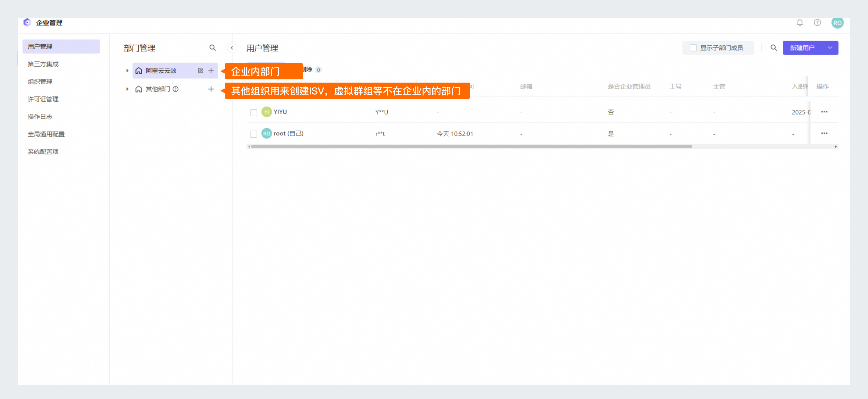Open the notifications bell icon
Image resolution: width=868 pixels, height=399 pixels.
click(800, 23)
